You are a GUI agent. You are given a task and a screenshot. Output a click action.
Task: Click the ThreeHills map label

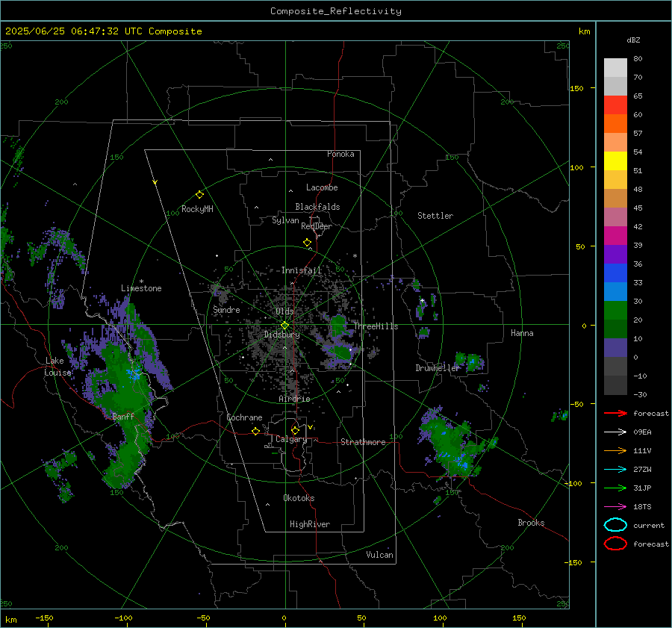click(376, 326)
